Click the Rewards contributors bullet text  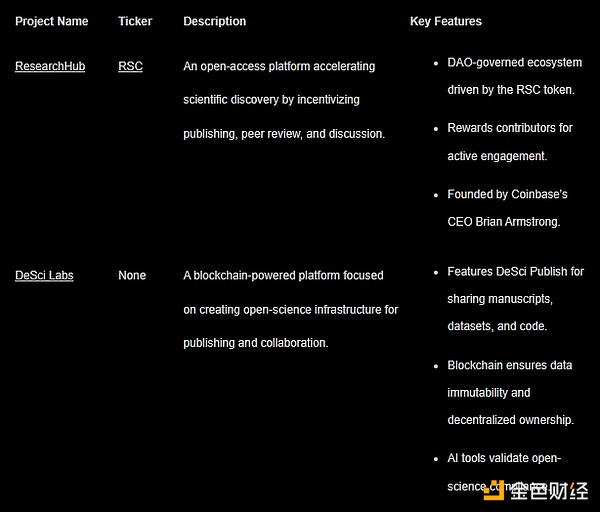coord(510,142)
